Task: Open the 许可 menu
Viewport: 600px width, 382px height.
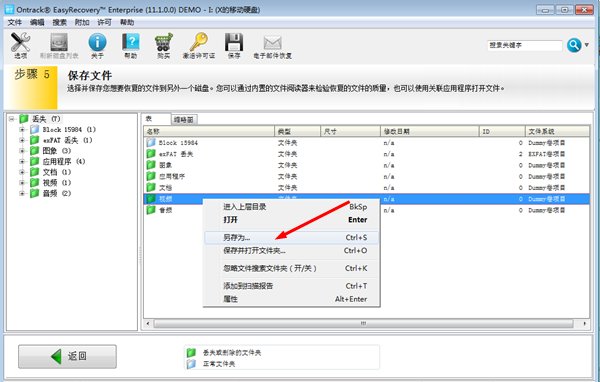Action: click(x=104, y=23)
